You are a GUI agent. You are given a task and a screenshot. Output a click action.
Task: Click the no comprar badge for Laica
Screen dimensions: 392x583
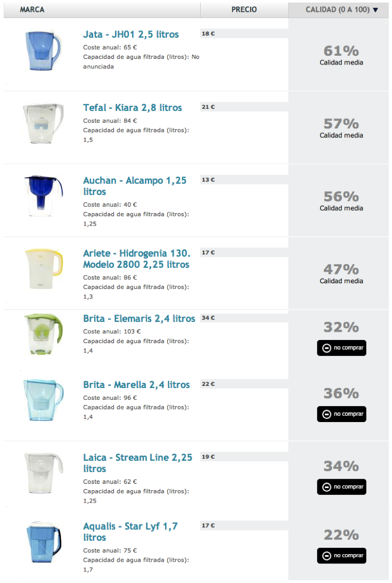[341, 487]
